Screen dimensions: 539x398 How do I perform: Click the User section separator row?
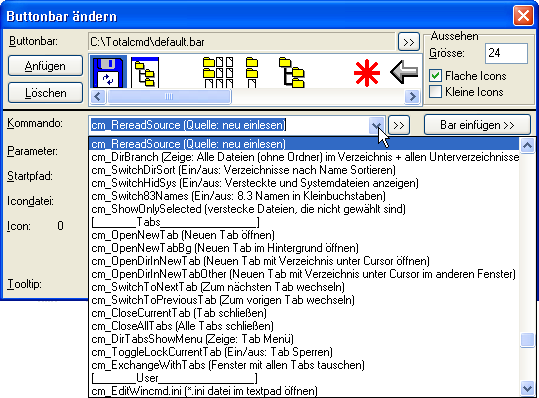pos(304,378)
